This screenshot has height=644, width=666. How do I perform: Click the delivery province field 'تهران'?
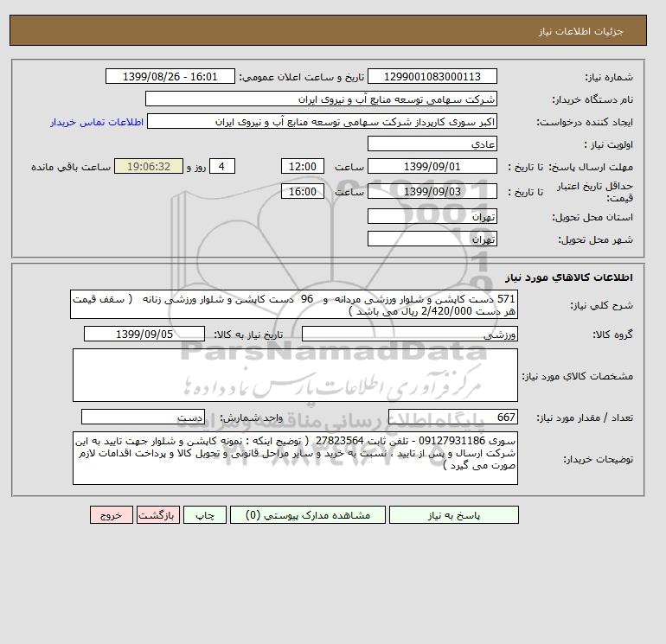[x=432, y=216]
